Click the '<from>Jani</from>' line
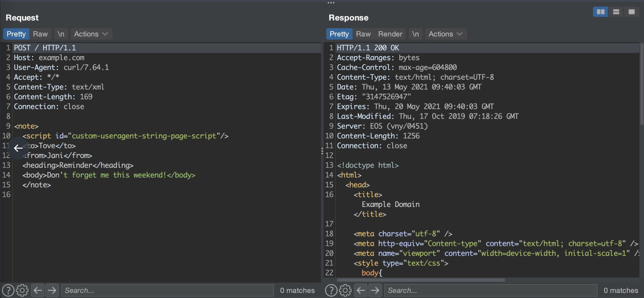 pyautogui.click(x=57, y=156)
